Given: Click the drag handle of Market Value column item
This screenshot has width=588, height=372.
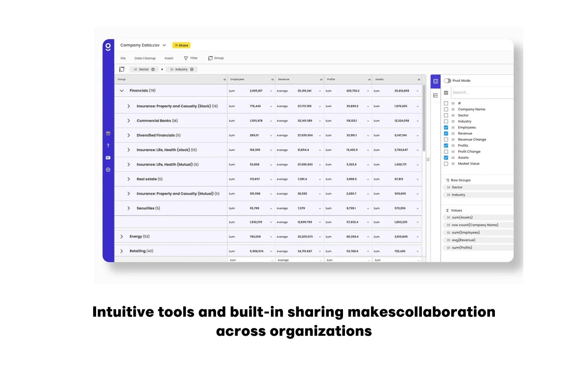Looking at the screenshot, I should pos(453,164).
